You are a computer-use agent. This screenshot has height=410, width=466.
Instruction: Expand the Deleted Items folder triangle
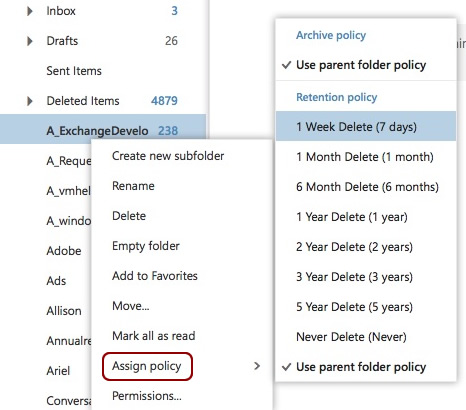point(30,101)
